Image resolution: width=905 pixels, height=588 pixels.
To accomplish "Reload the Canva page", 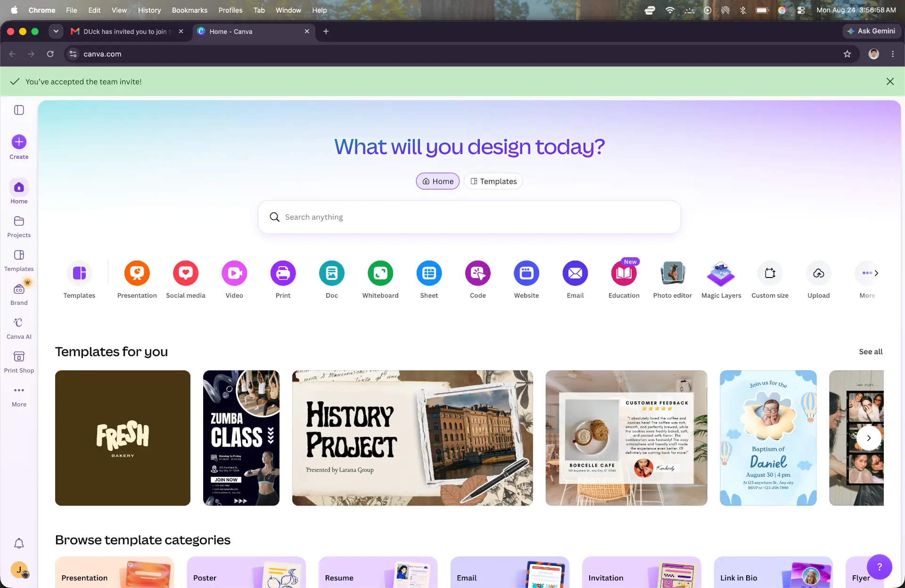I will [50, 54].
